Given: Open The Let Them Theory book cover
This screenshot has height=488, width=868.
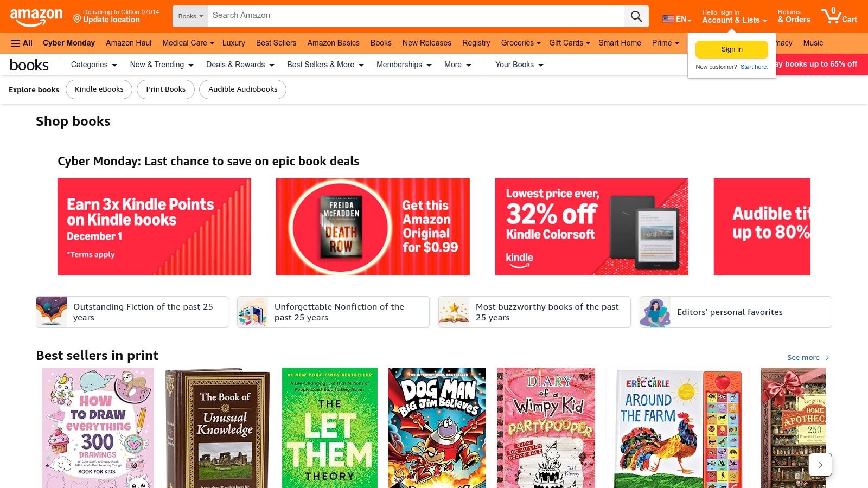Looking at the screenshot, I should [329, 427].
